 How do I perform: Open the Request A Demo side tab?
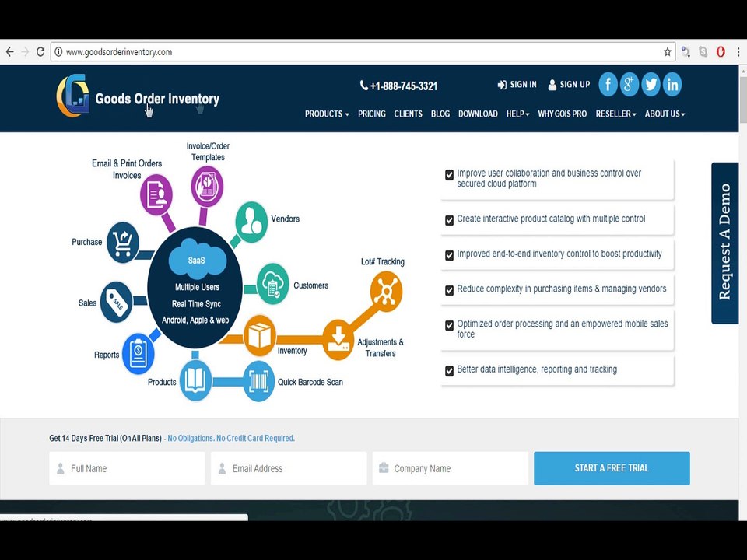coord(724,243)
